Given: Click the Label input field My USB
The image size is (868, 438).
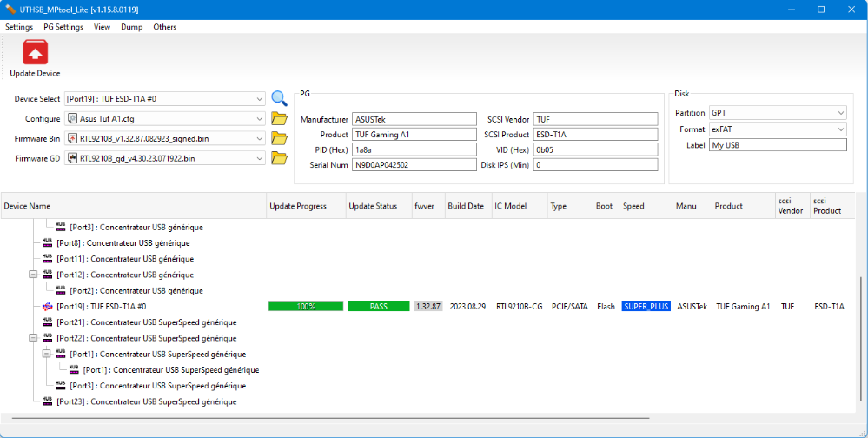Looking at the screenshot, I should 778,145.
